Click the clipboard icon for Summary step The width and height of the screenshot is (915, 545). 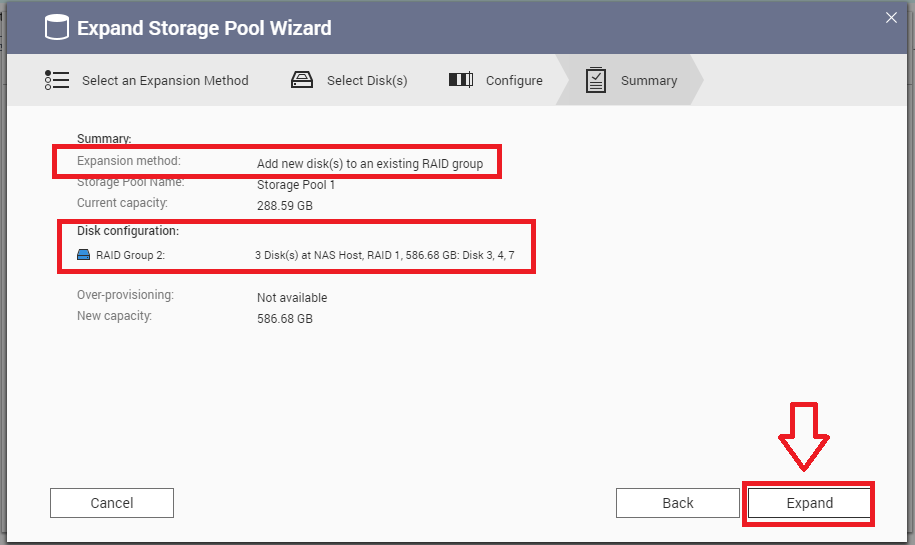[596, 80]
